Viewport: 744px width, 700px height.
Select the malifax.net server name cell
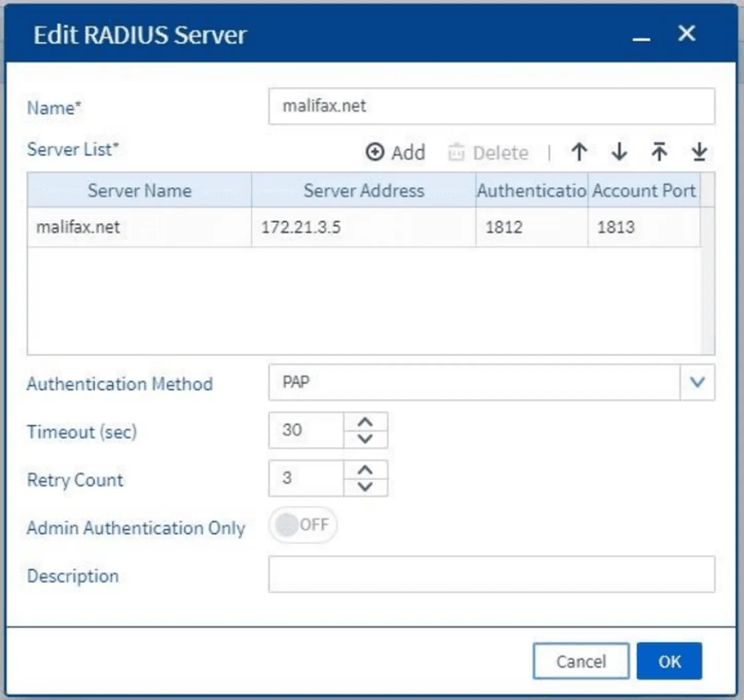[x=139, y=227]
